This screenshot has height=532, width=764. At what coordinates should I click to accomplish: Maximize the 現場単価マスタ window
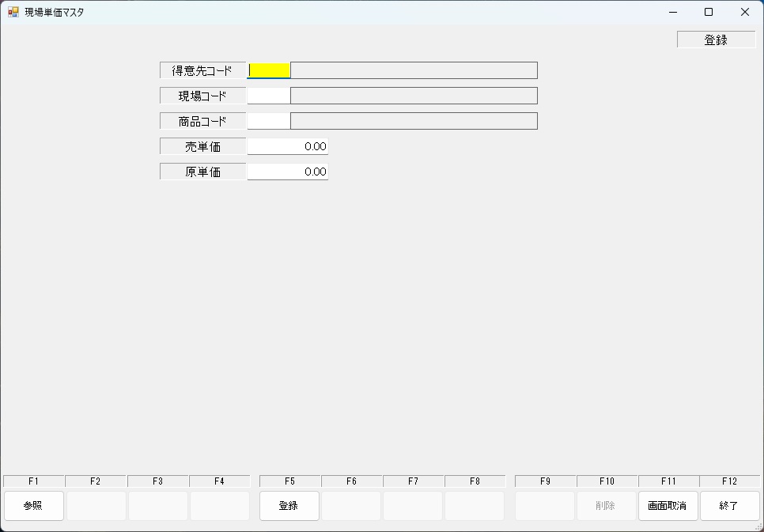point(709,12)
